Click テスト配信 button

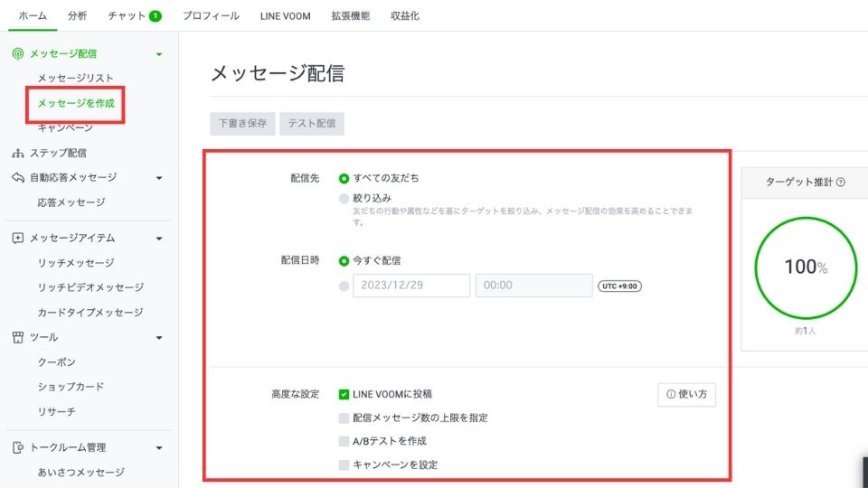point(312,124)
